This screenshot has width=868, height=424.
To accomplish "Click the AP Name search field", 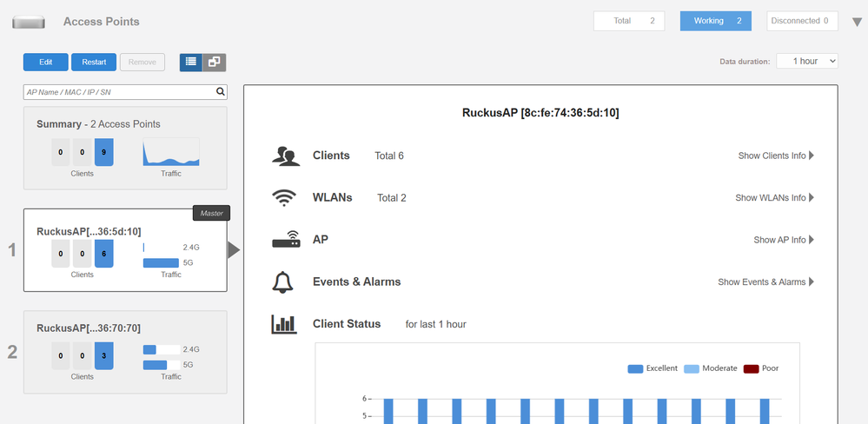I will [117, 91].
